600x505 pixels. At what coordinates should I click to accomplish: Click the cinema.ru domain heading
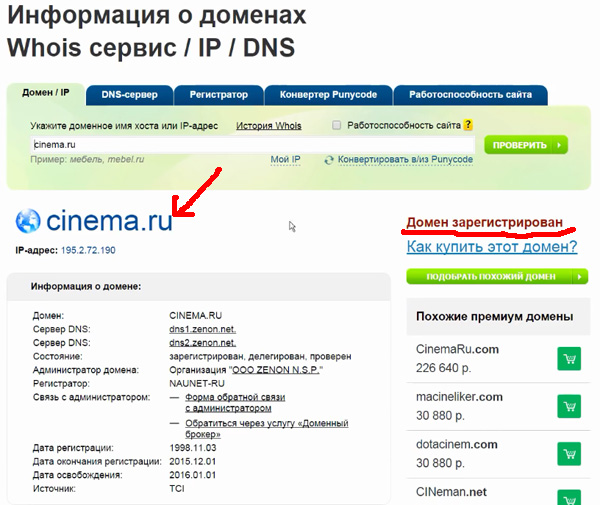click(109, 221)
